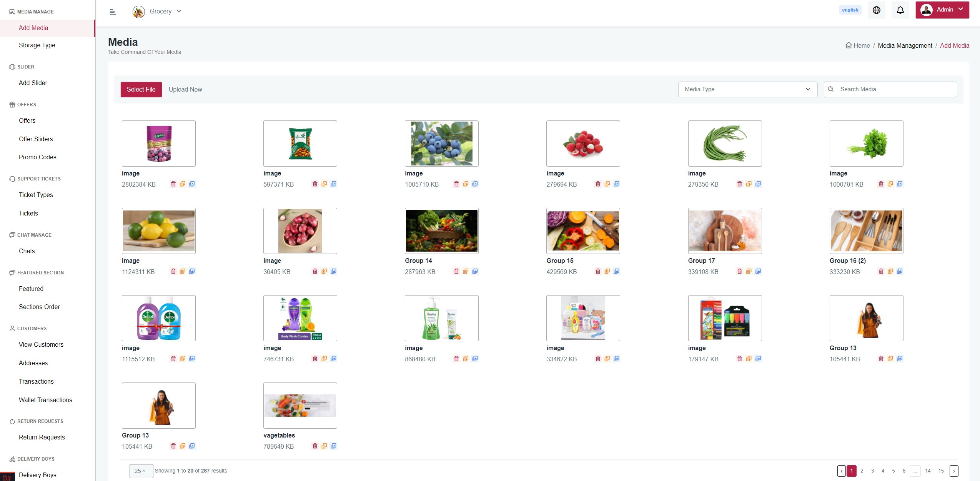Image resolution: width=980 pixels, height=481 pixels.
Task: Open the notifications bell
Action: (900, 10)
